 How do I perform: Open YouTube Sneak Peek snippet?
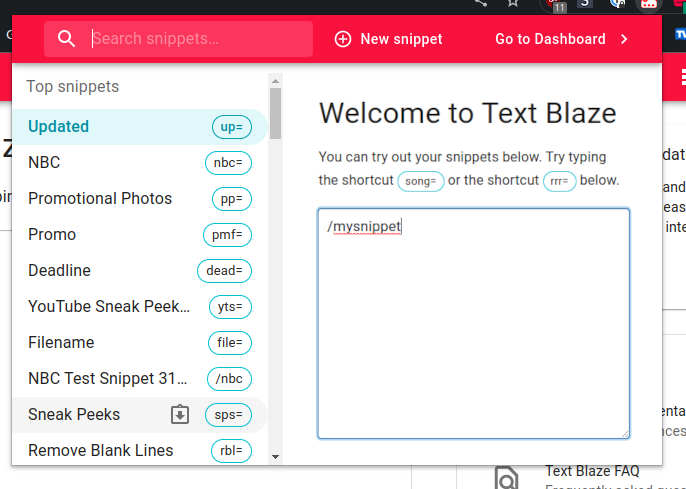pyautogui.click(x=140, y=307)
